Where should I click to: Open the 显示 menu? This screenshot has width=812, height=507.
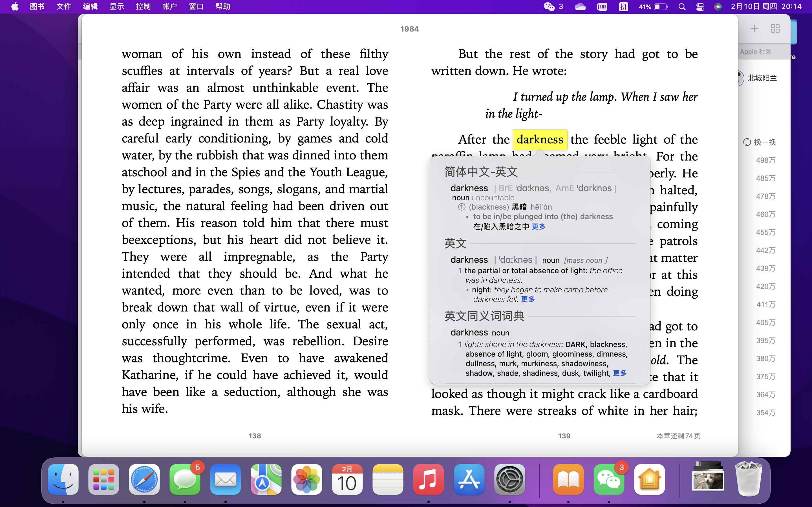coord(117,7)
